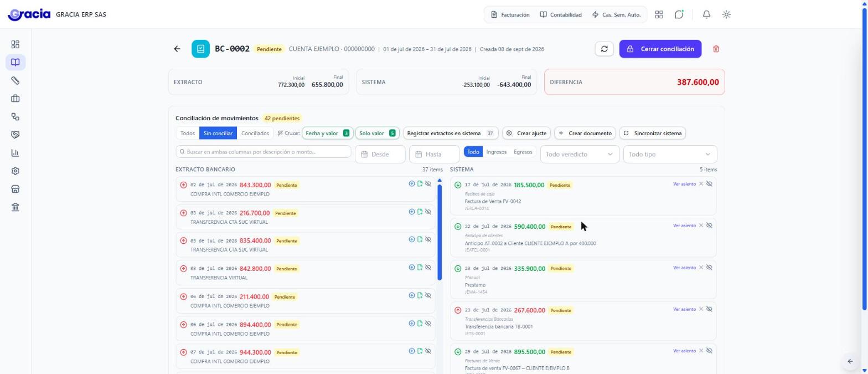The width and height of the screenshot is (868, 374).
Task: Open the bank building icon in sidebar
Action: coord(15,207)
